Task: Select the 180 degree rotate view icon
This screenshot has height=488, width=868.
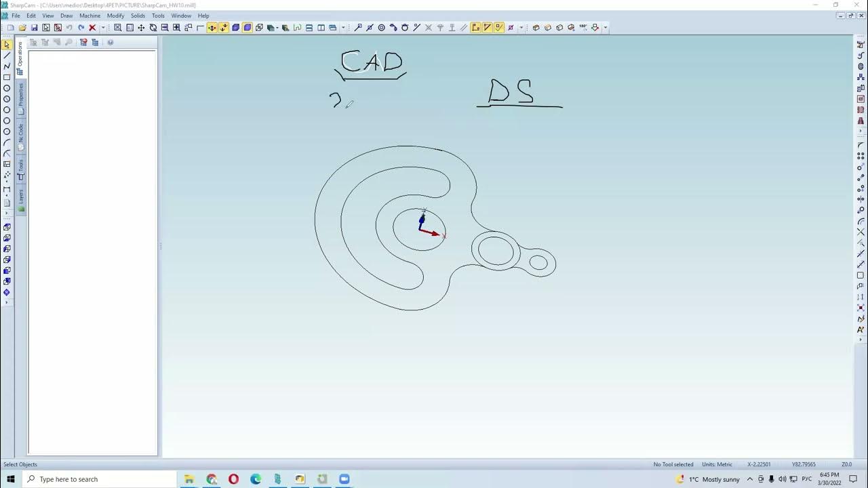Action: coord(583,28)
